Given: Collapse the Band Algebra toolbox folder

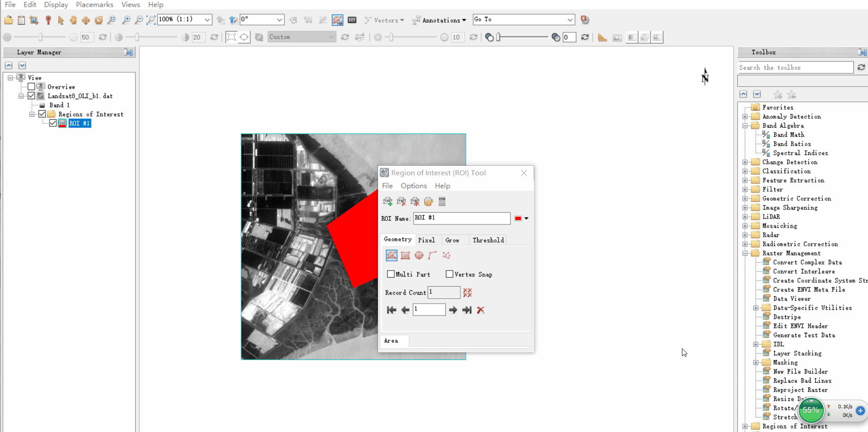Looking at the screenshot, I should [745, 126].
